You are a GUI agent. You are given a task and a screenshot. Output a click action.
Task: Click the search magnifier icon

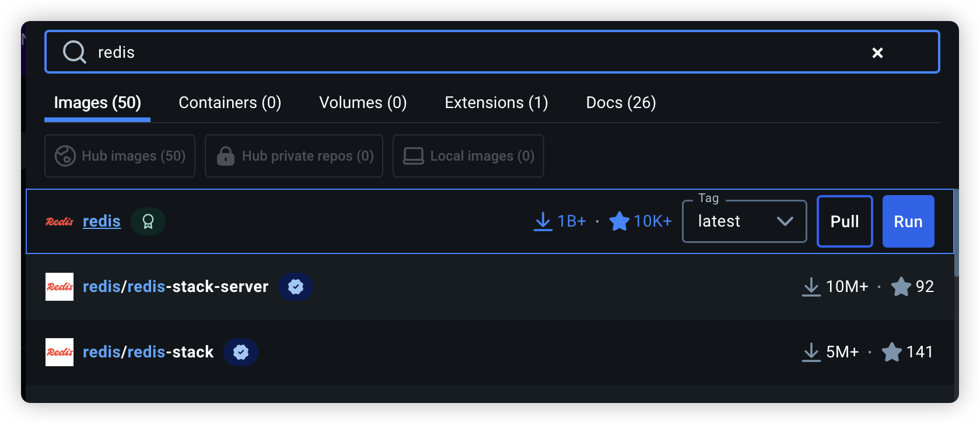click(74, 52)
